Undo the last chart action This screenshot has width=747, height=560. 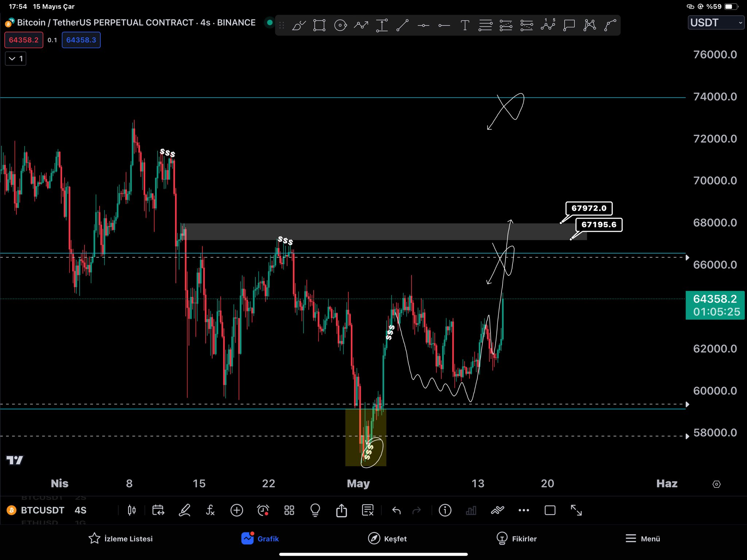(x=396, y=510)
